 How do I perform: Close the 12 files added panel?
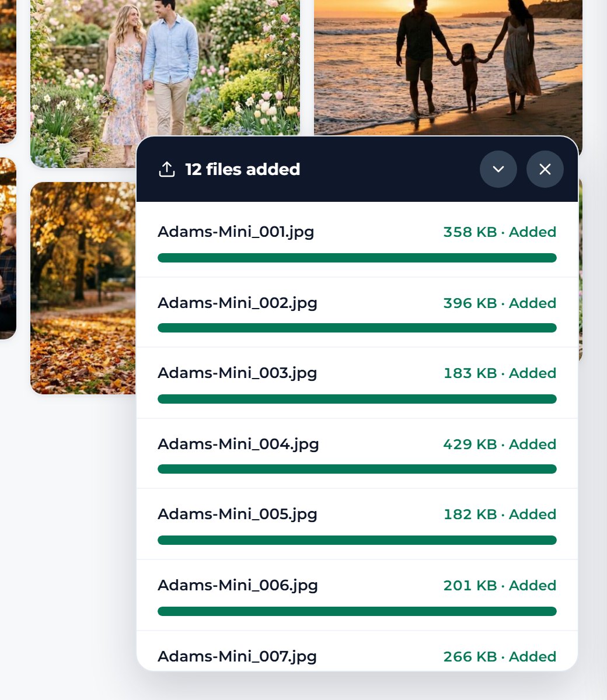click(x=545, y=169)
